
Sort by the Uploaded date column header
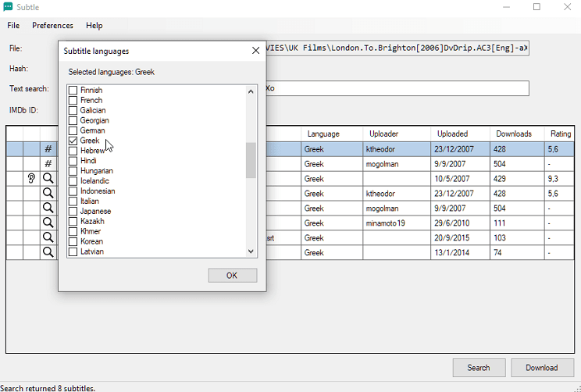click(x=460, y=134)
